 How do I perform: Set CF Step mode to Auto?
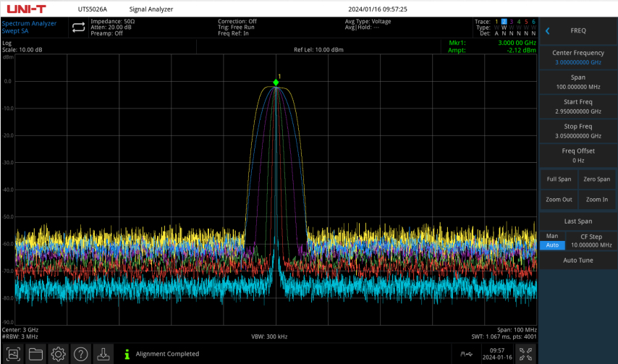tap(552, 245)
